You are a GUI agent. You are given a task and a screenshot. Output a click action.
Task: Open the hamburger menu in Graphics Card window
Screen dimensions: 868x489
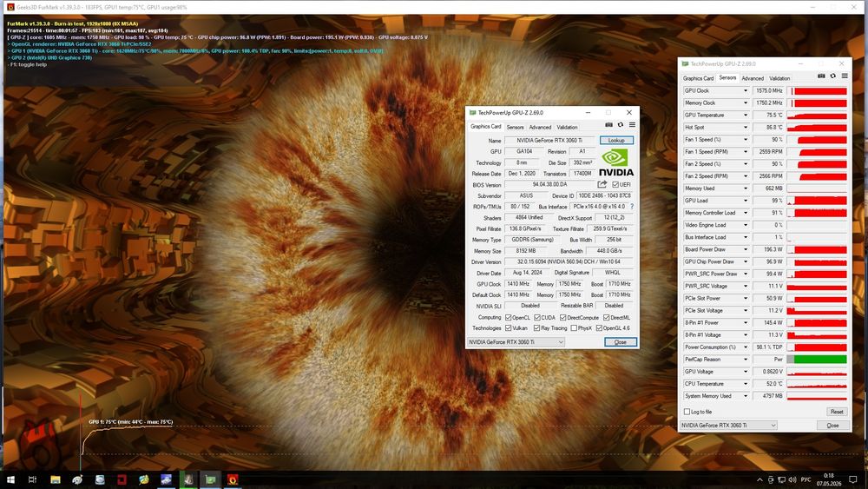pyautogui.click(x=632, y=125)
